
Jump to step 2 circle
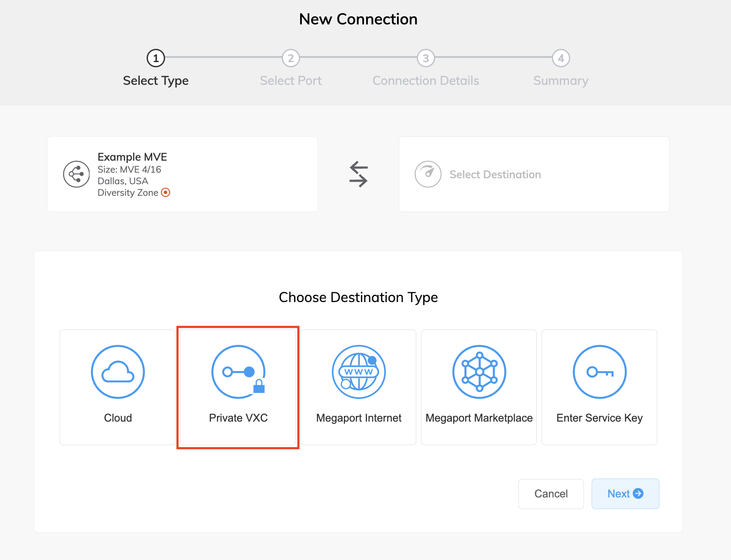(x=291, y=58)
